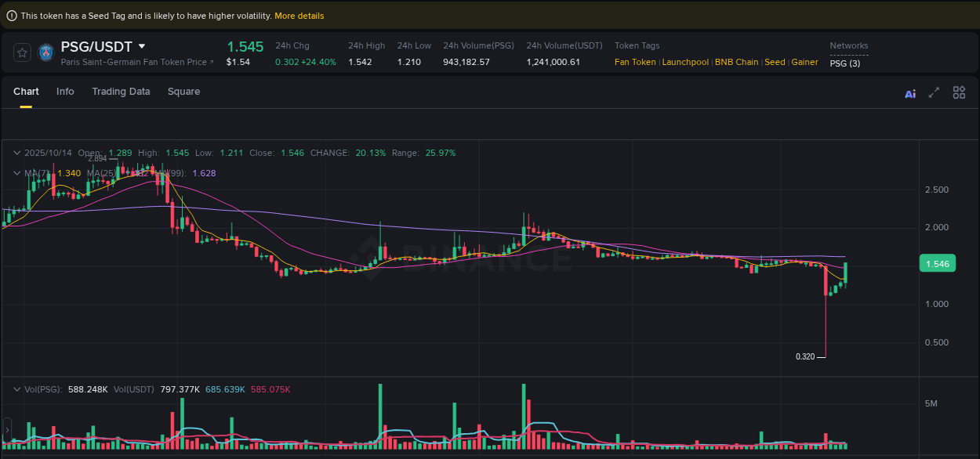Image resolution: width=980 pixels, height=459 pixels.
Task: Click the More details link
Action: pos(299,15)
